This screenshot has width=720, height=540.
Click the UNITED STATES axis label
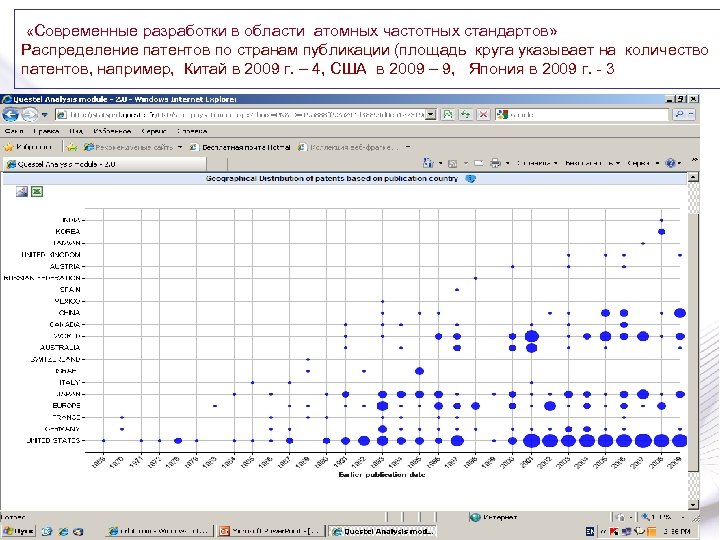[x=53, y=440]
